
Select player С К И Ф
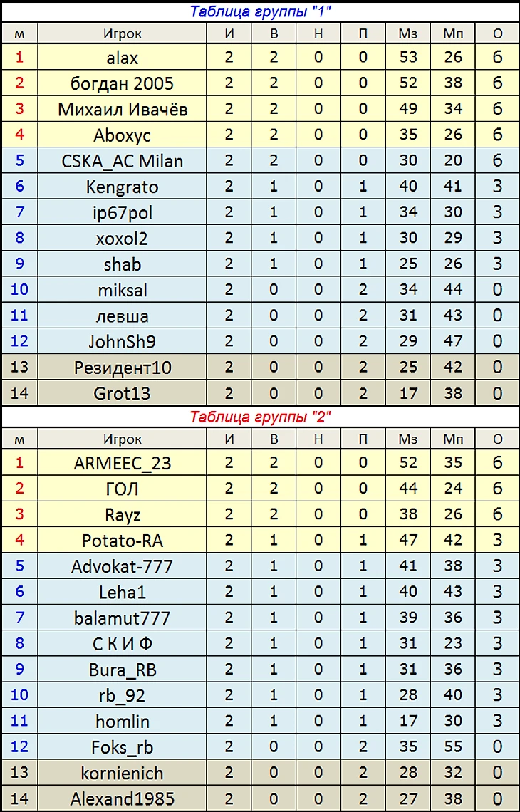(123, 644)
